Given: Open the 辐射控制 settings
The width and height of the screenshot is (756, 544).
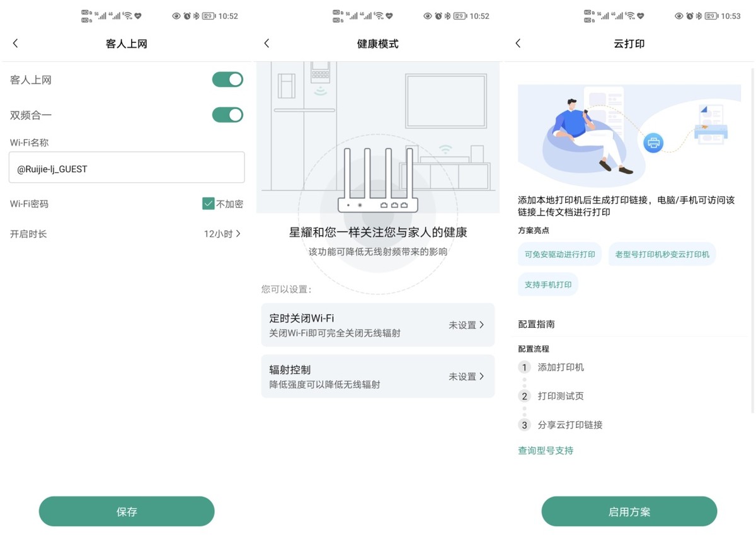Looking at the screenshot, I should [377, 376].
